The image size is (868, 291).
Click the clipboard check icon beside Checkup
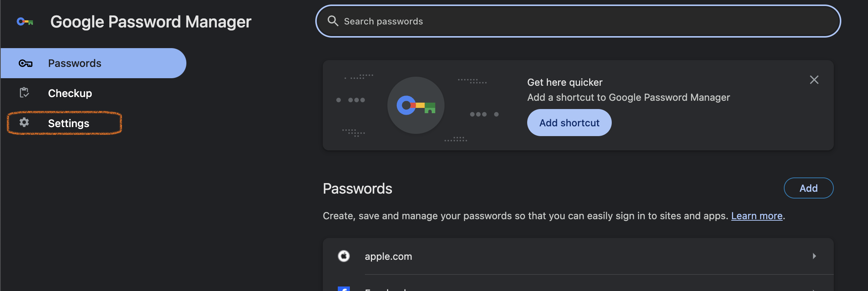[x=24, y=92]
